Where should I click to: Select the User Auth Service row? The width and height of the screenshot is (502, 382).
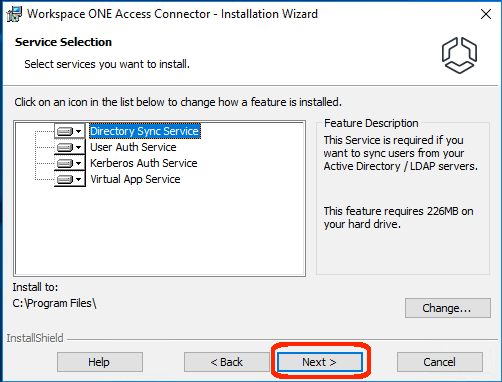[133, 147]
